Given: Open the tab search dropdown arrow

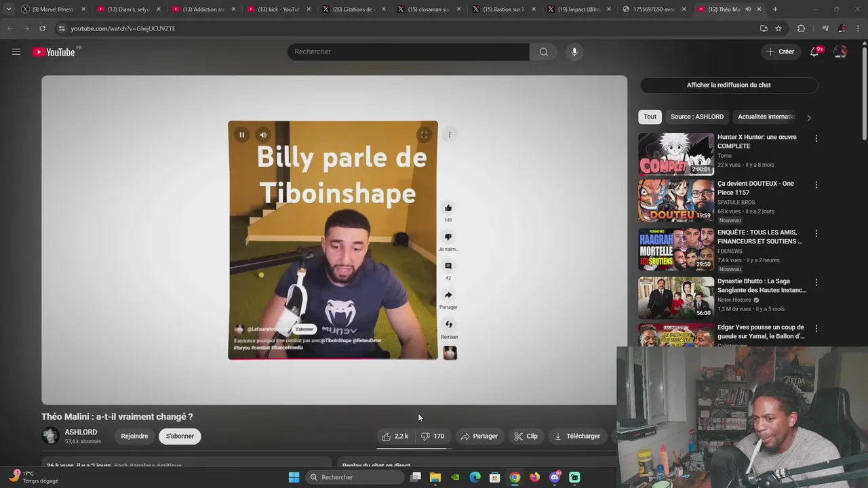Looking at the screenshot, I should pyautogui.click(x=8, y=9).
